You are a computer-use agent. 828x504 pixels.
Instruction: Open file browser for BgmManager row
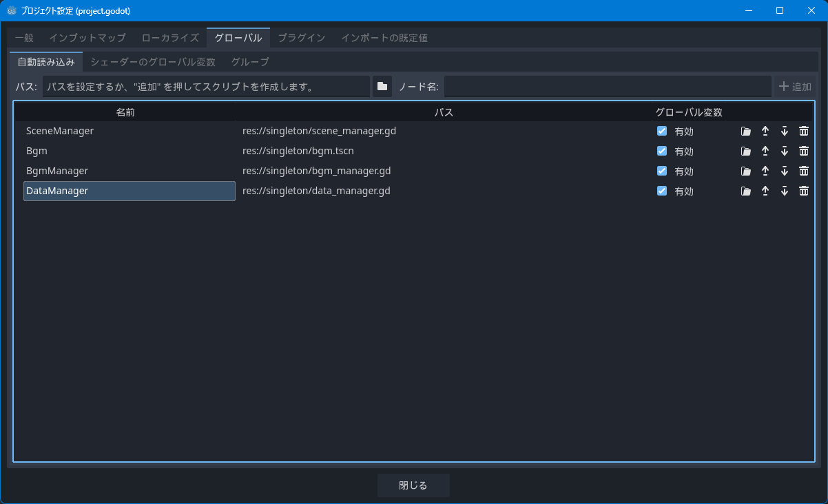tap(745, 171)
